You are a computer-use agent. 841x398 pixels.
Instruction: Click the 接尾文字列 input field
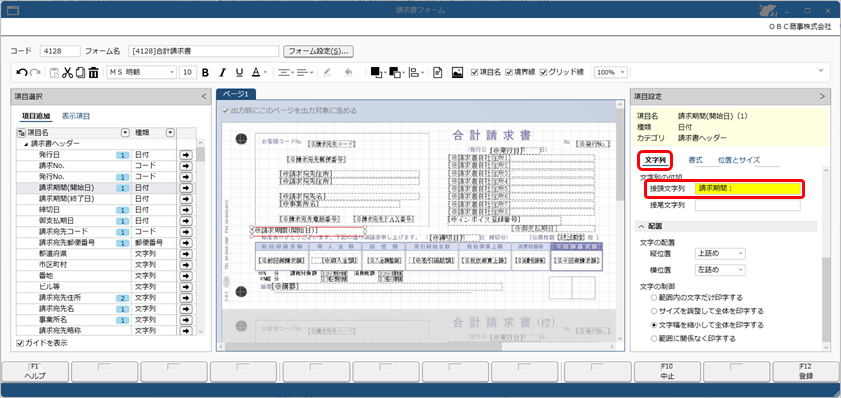coord(748,205)
